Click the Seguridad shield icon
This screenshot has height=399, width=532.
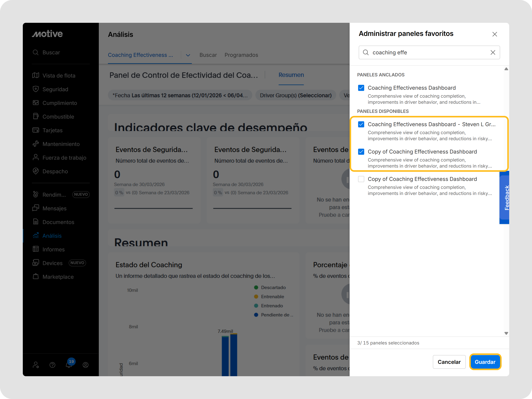tap(36, 89)
